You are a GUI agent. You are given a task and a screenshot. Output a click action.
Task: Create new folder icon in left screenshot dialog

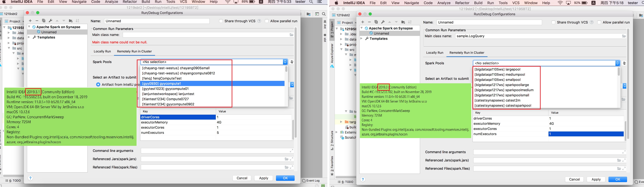coord(71,21)
